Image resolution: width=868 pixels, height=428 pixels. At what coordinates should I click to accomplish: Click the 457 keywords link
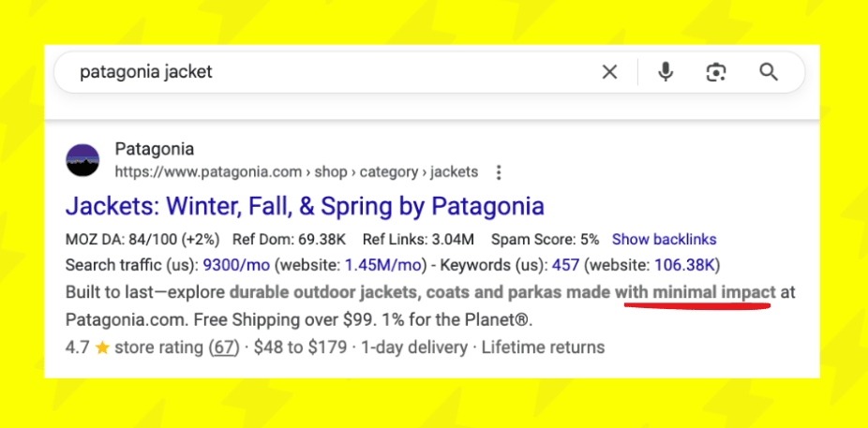click(x=565, y=265)
